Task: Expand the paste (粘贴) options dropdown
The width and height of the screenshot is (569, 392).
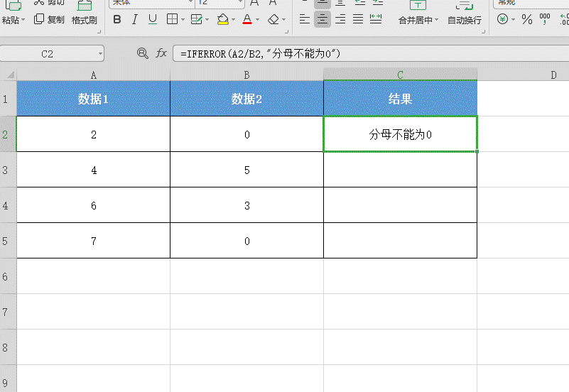Action: [23, 20]
